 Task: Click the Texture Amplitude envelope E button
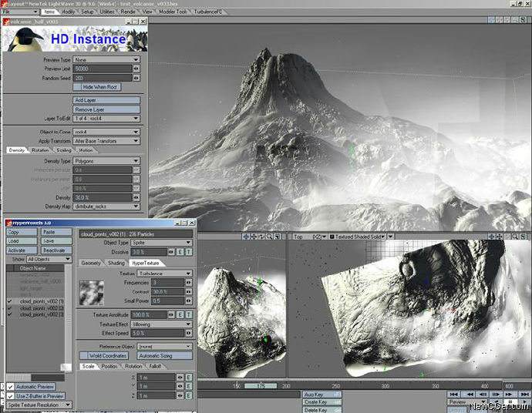[180, 314]
